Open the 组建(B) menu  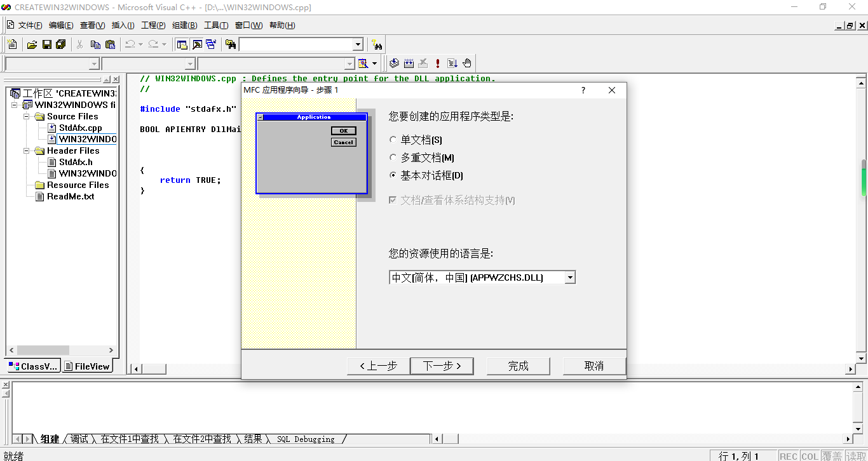(x=184, y=25)
